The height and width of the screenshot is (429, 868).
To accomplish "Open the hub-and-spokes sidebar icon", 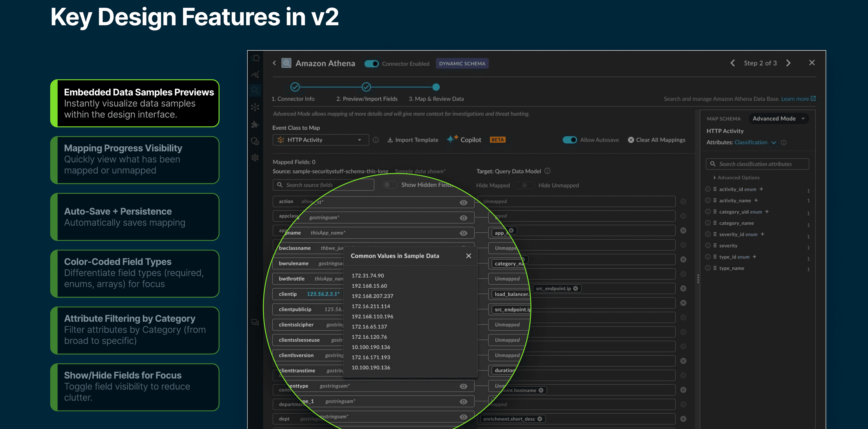I will pos(255,107).
